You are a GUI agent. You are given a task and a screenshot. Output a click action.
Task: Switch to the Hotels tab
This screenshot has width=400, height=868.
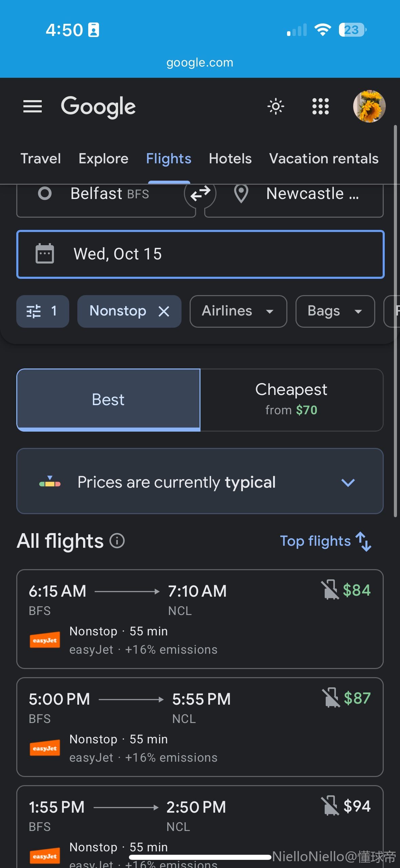click(230, 159)
